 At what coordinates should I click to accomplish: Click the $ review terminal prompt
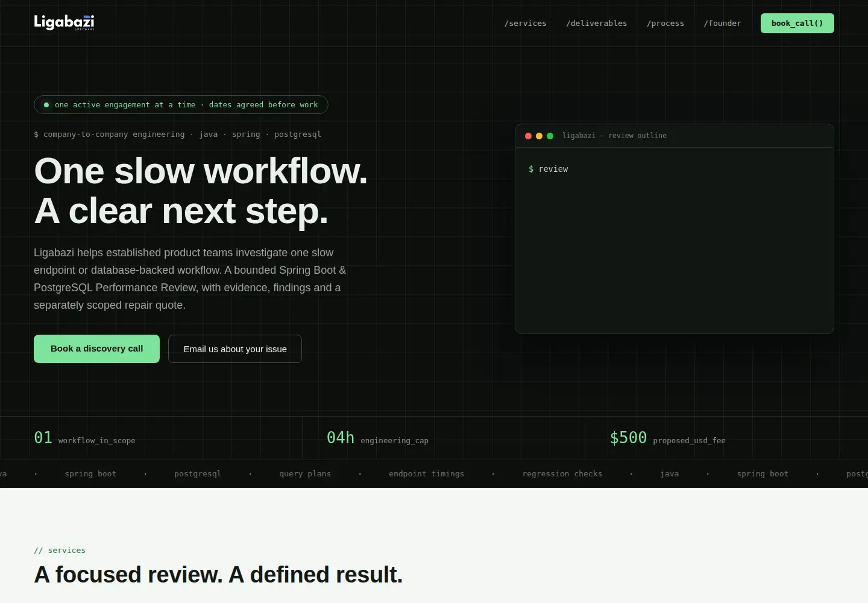click(x=548, y=169)
